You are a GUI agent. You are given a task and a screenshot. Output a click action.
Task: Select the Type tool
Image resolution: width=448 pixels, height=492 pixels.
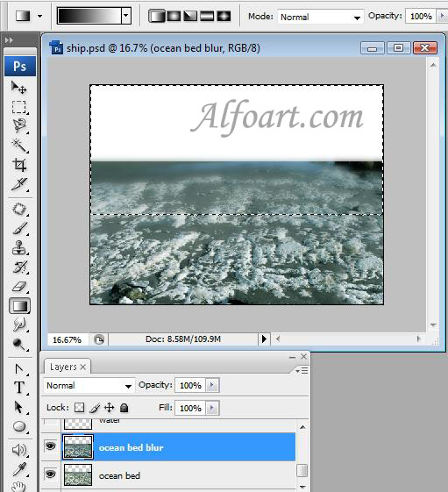point(19,388)
